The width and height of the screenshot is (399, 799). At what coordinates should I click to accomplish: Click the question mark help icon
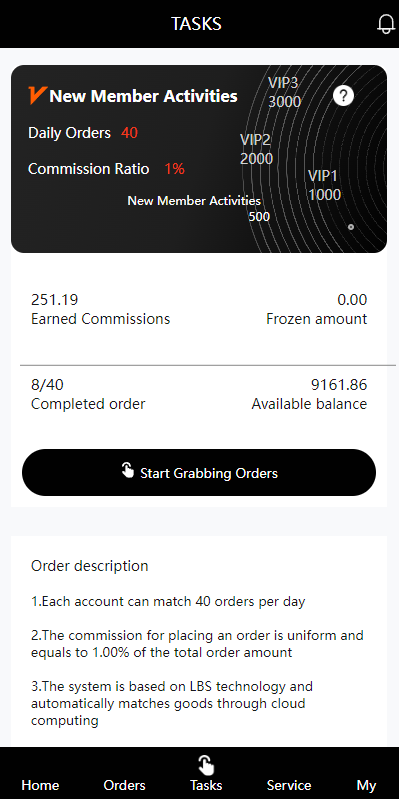343,95
